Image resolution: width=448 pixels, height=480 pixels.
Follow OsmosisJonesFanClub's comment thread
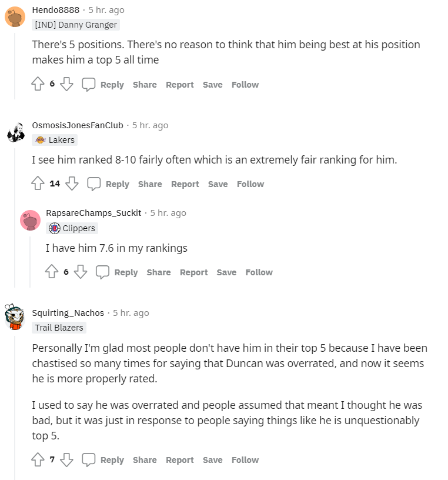[250, 184]
